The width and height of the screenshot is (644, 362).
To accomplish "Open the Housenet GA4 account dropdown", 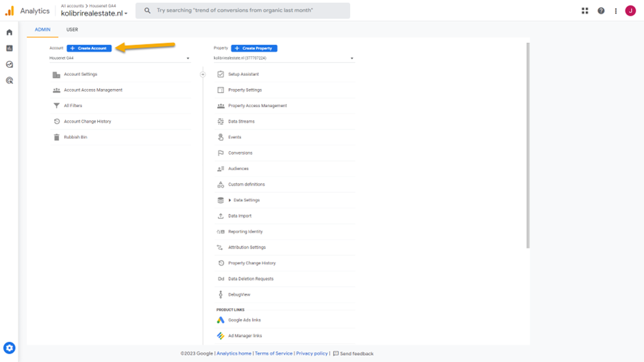I will click(119, 58).
